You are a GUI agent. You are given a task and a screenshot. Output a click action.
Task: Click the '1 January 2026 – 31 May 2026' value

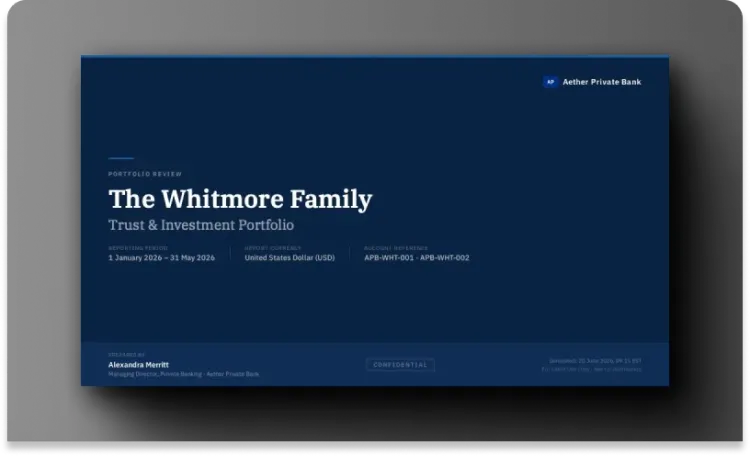pos(162,257)
